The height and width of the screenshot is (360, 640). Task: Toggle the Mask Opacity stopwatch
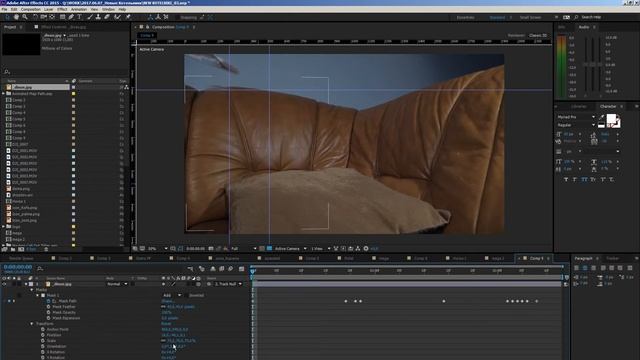pos(49,312)
